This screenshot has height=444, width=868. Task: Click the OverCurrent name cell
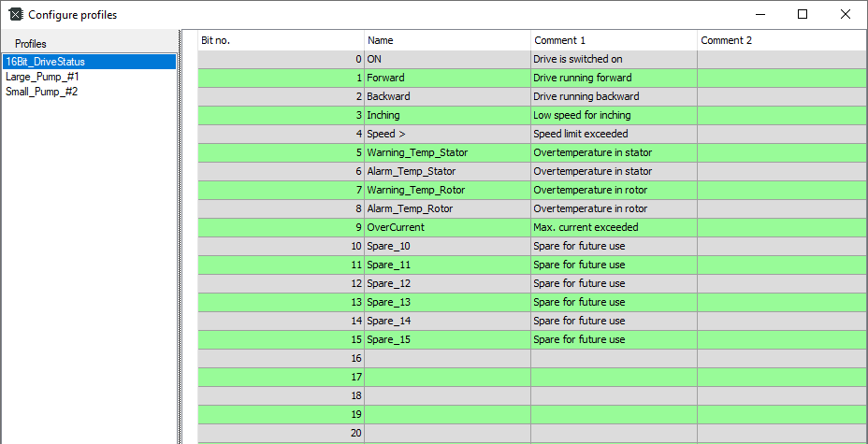(x=447, y=227)
